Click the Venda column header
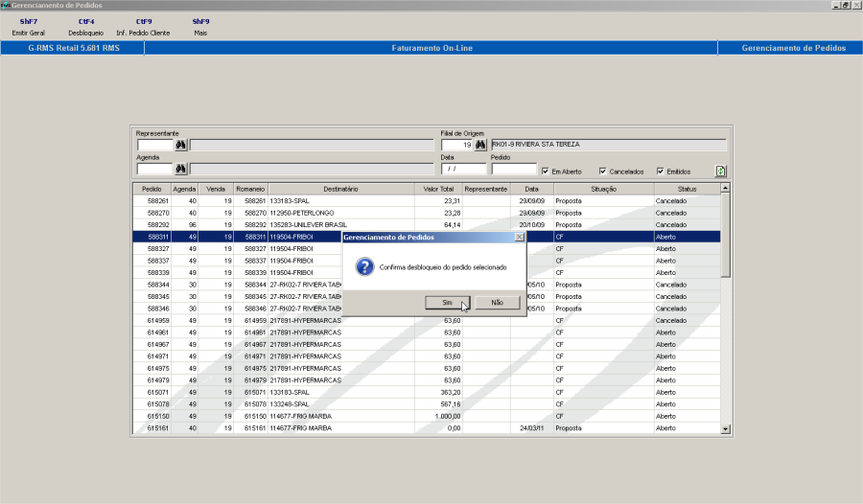 [216, 189]
